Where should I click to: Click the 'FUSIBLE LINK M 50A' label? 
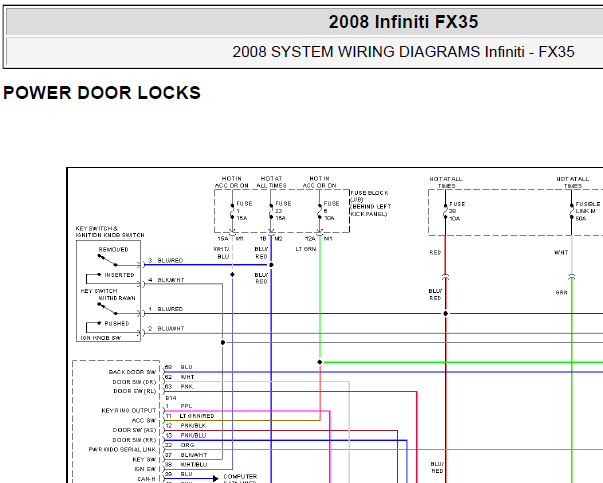(x=588, y=211)
